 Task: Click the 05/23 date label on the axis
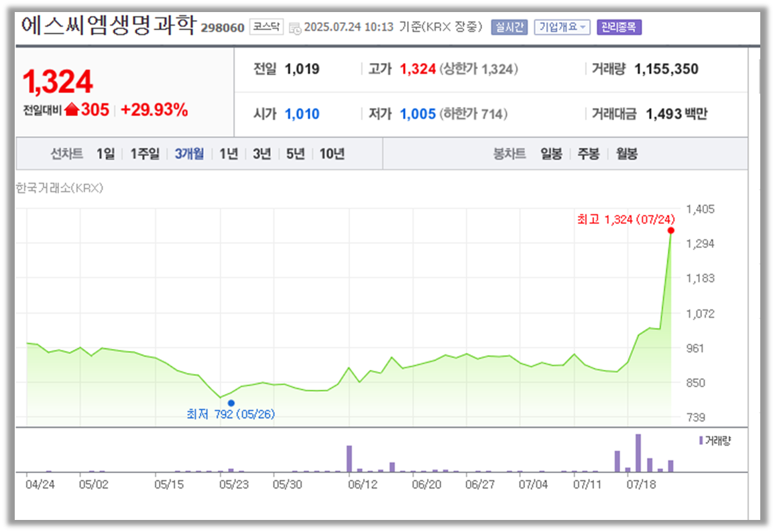coord(234,484)
